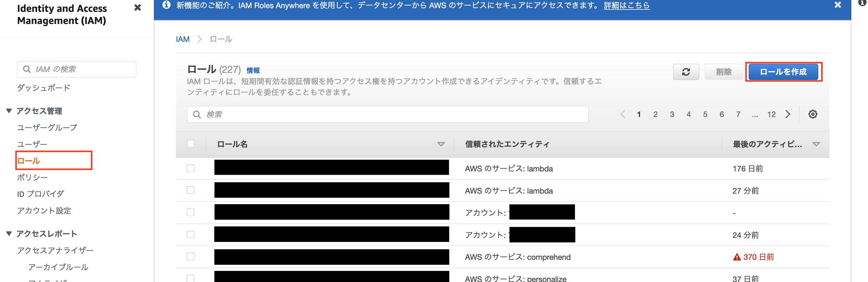Open ダッシュボード in the sidebar

[43, 88]
